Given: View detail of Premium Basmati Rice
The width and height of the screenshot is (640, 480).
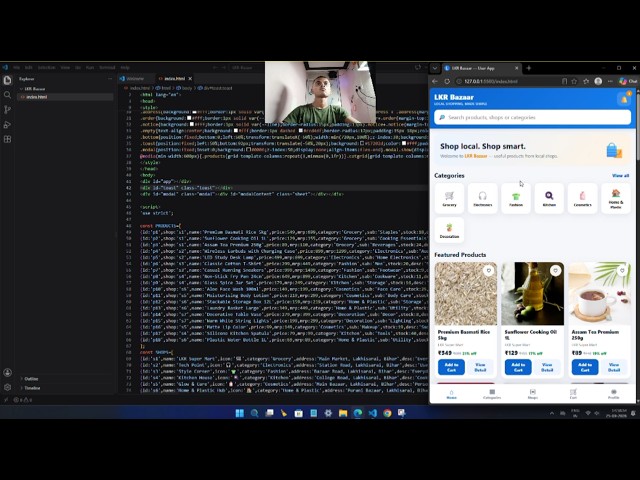Looking at the screenshot, I should (480, 367).
